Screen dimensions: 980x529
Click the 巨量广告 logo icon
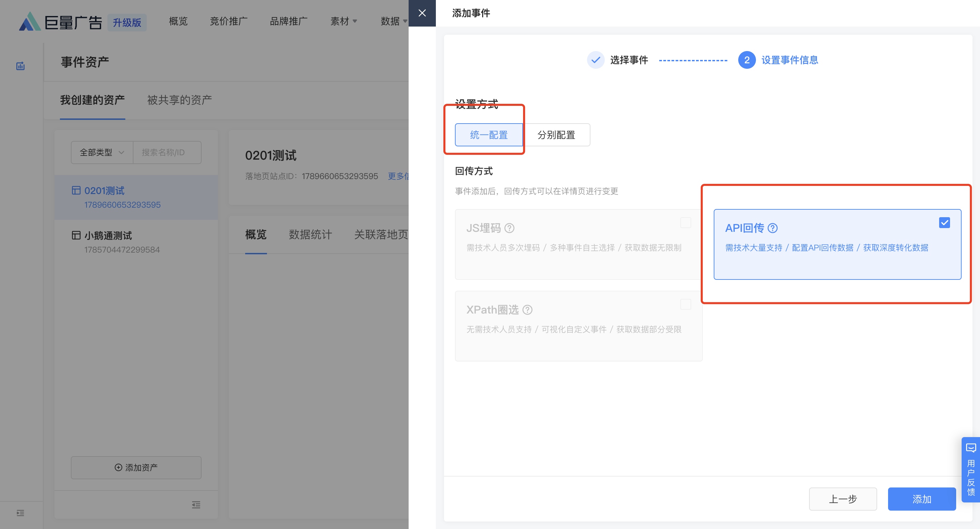tap(30, 21)
